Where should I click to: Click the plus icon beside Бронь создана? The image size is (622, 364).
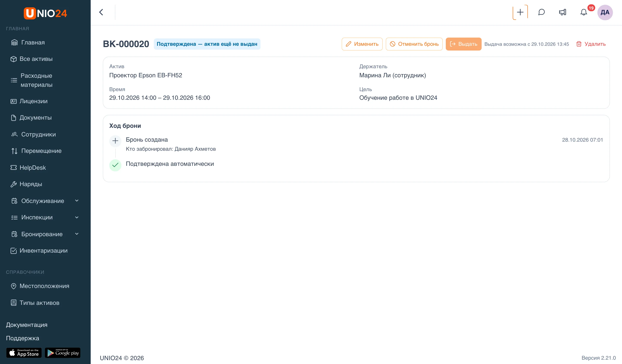tap(115, 141)
